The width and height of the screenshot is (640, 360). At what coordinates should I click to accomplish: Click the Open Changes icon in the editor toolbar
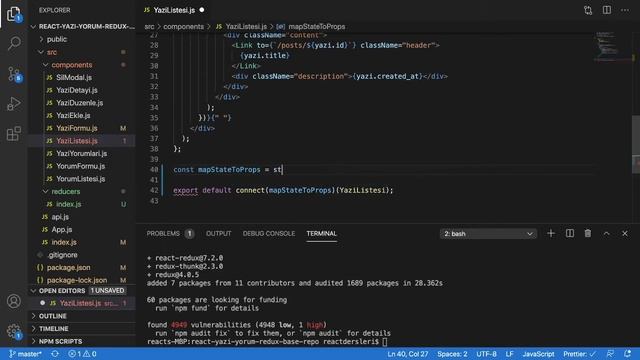click(588, 10)
